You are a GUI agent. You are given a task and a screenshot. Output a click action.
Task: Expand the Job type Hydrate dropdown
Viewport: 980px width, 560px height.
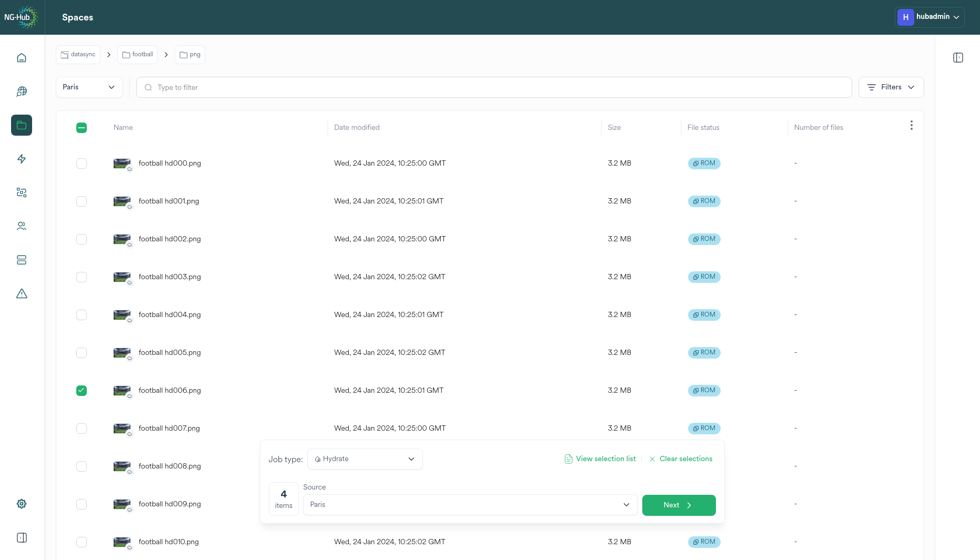coord(365,459)
